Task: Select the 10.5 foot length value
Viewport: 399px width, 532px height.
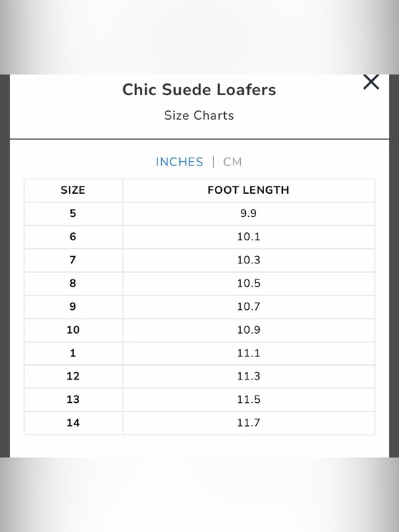Action: (x=249, y=283)
